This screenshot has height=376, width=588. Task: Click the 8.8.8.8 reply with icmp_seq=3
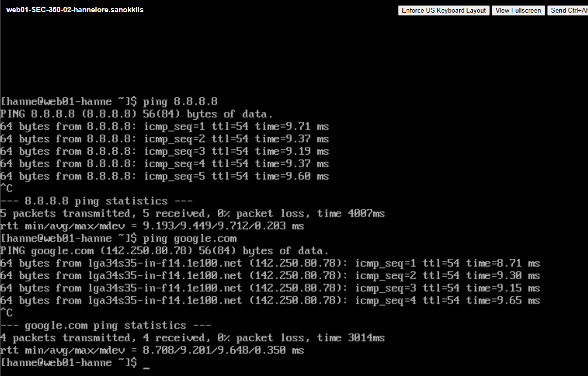(164, 152)
